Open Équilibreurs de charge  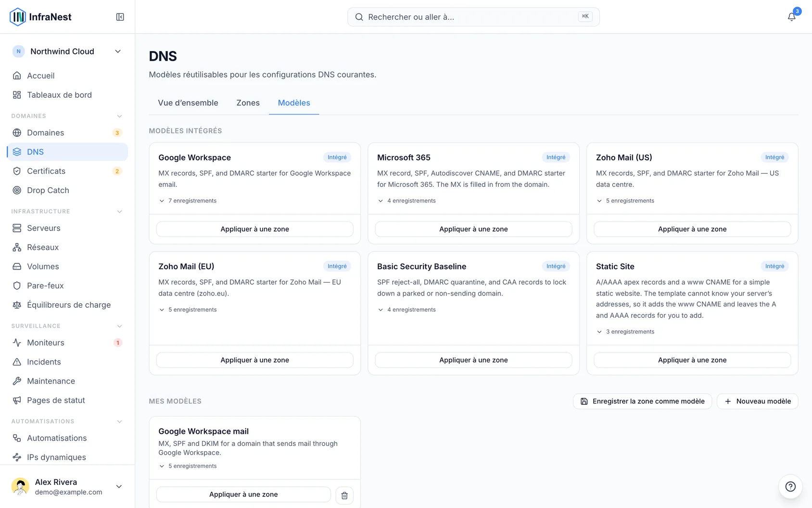(x=67, y=305)
